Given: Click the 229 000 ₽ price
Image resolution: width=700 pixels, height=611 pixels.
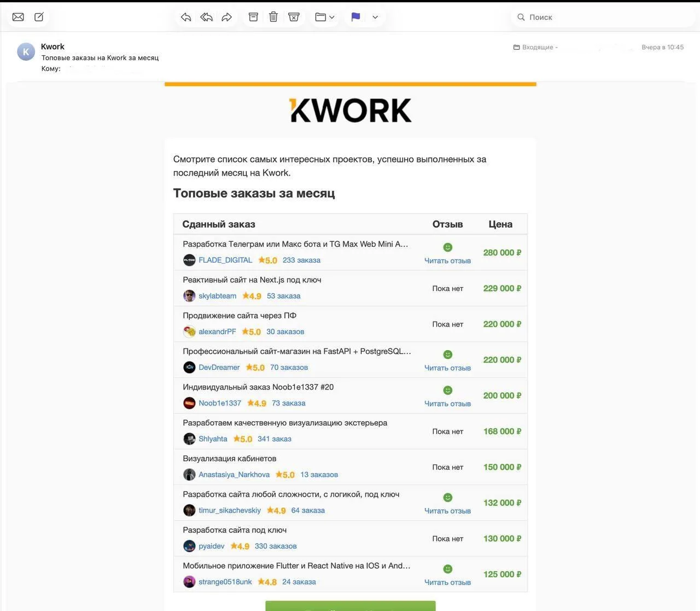Looking at the screenshot, I should coord(502,288).
